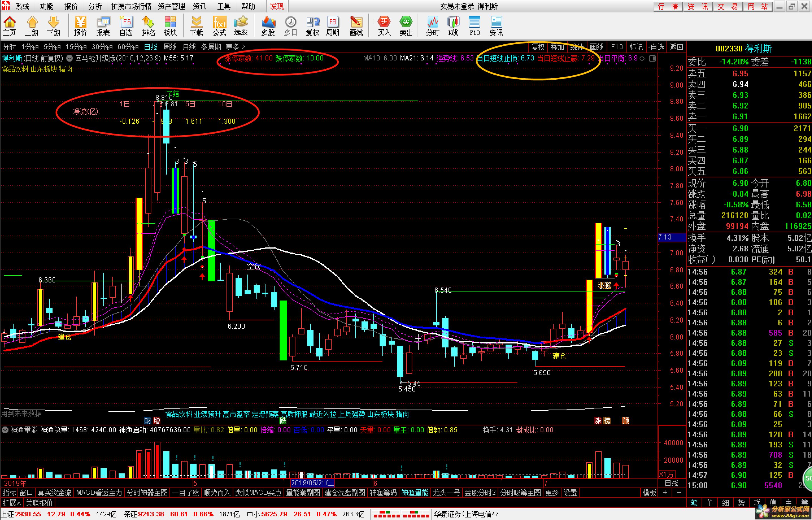The width and height of the screenshot is (812, 520).
Task: Open the 指标 indicator menu at bottom left
Action: click(9, 493)
